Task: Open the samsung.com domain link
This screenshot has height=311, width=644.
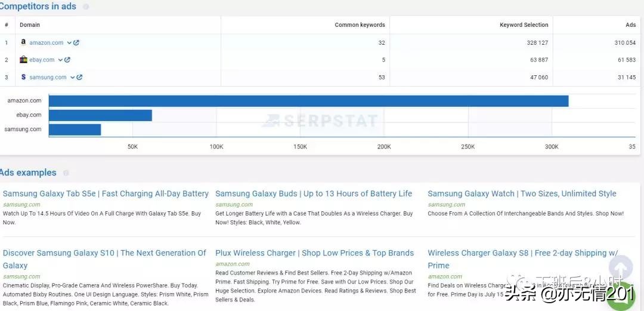Action: [x=48, y=77]
